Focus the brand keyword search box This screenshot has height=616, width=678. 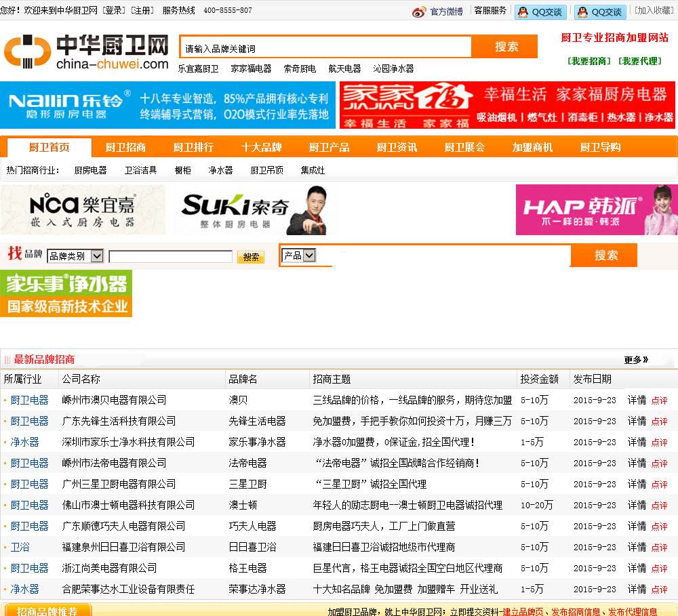(x=326, y=47)
